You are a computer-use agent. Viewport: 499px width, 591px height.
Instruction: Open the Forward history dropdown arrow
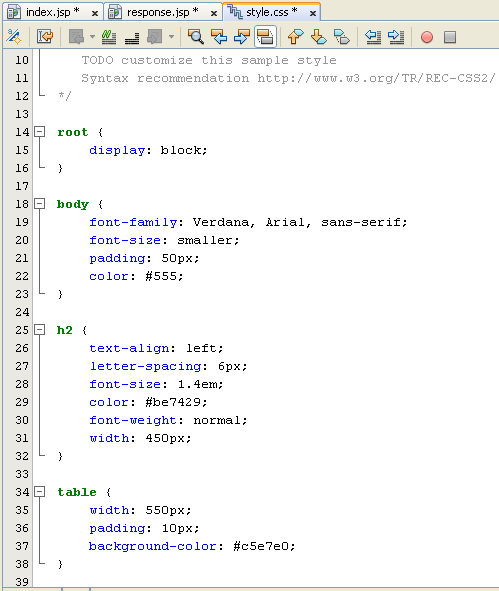tap(171, 37)
